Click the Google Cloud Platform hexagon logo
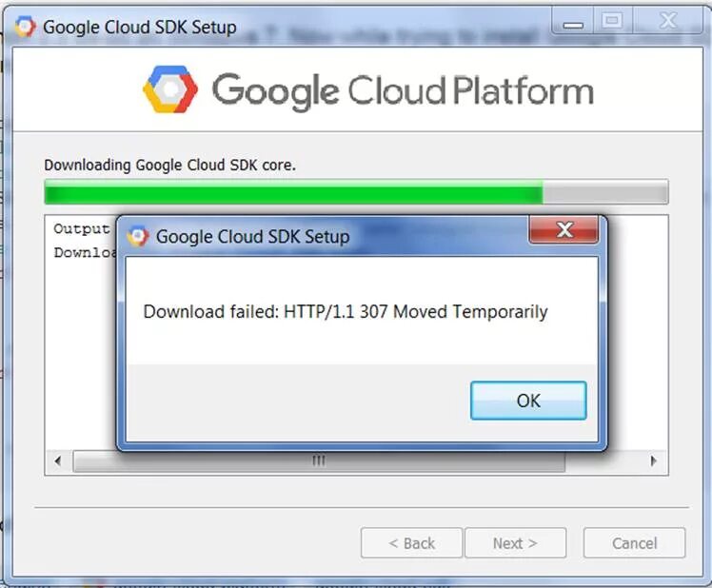Screen dimensions: 712x588 [x=170, y=89]
